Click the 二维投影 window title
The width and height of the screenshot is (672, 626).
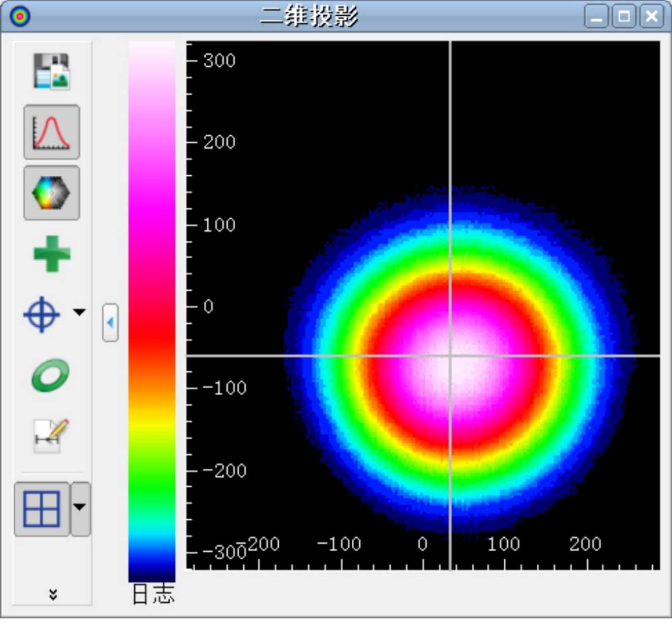309,16
